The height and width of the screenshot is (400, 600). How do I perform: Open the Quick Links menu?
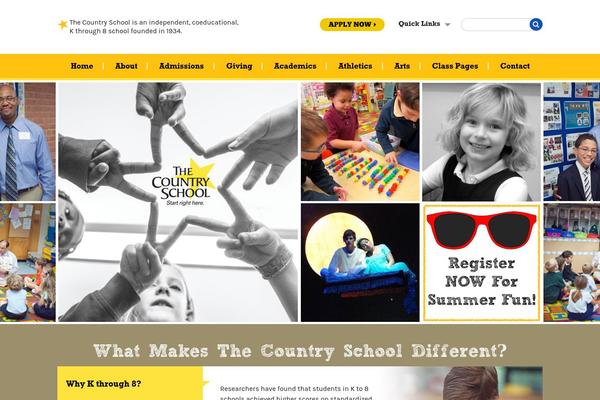point(424,24)
